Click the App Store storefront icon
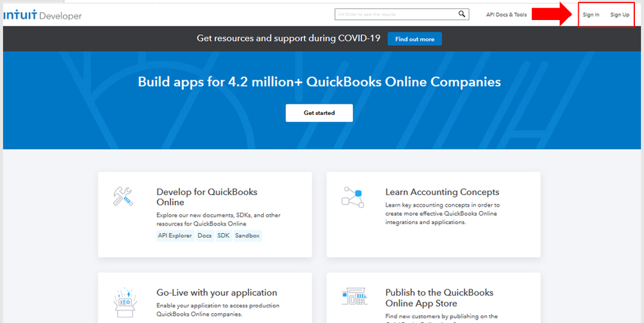The height and width of the screenshot is (323, 644). point(354,296)
